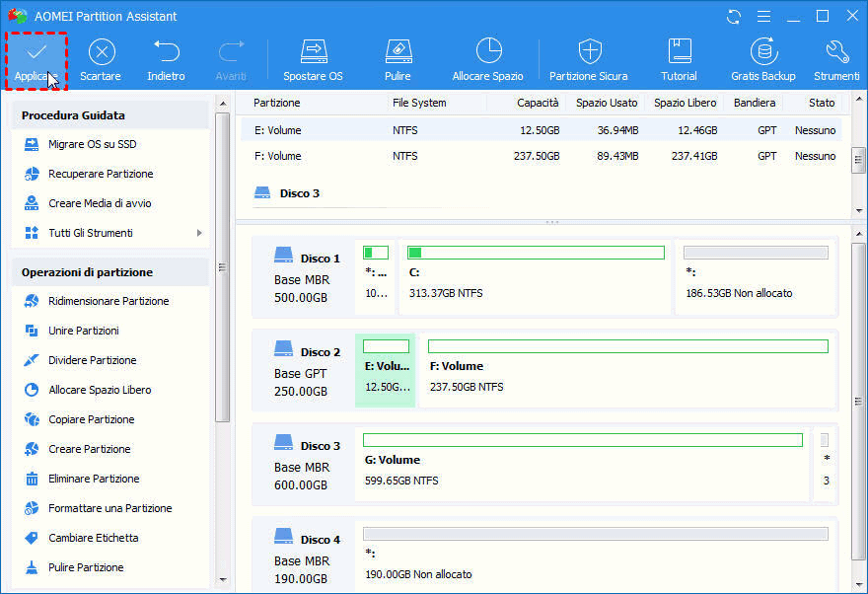Click the Formattare una Partizione link

[x=109, y=508]
